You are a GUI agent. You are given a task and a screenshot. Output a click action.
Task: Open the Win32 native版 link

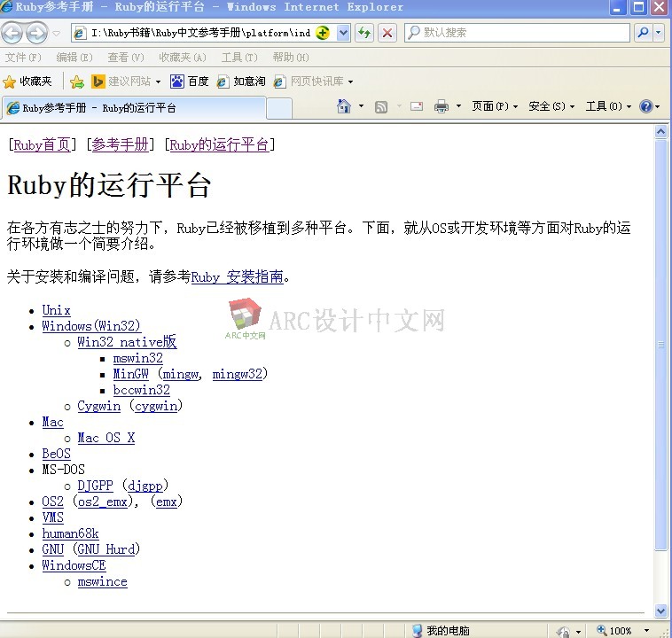(127, 342)
